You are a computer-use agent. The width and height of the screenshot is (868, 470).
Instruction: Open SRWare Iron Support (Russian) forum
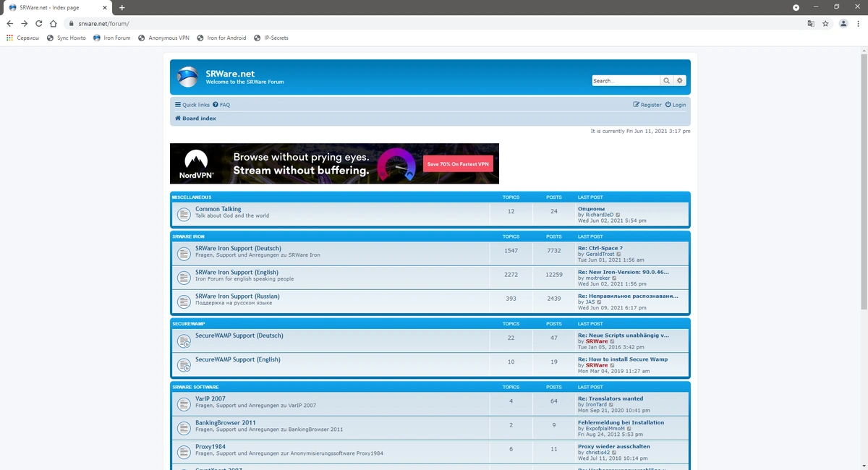(237, 296)
